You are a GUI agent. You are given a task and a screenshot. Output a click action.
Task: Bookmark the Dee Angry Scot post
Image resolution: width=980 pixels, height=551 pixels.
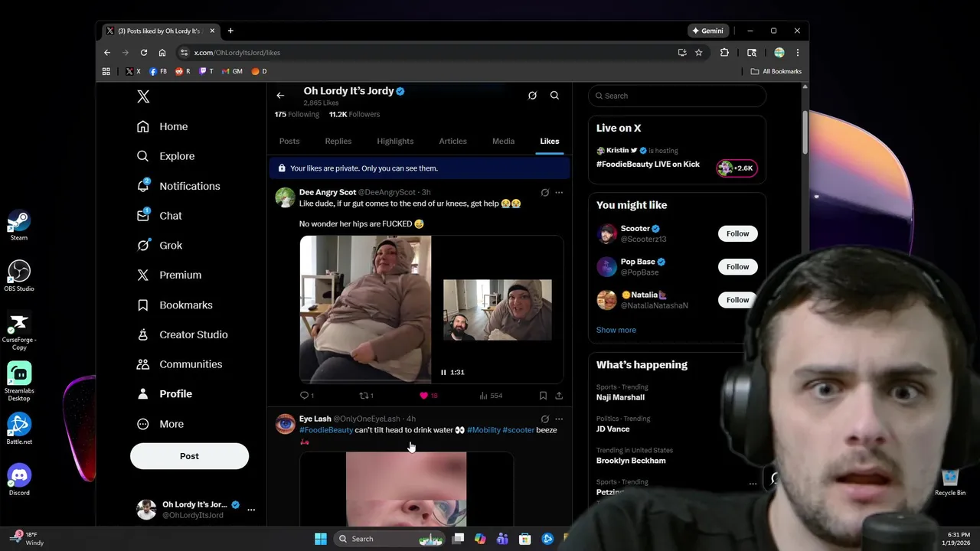pyautogui.click(x=543, y=396)
